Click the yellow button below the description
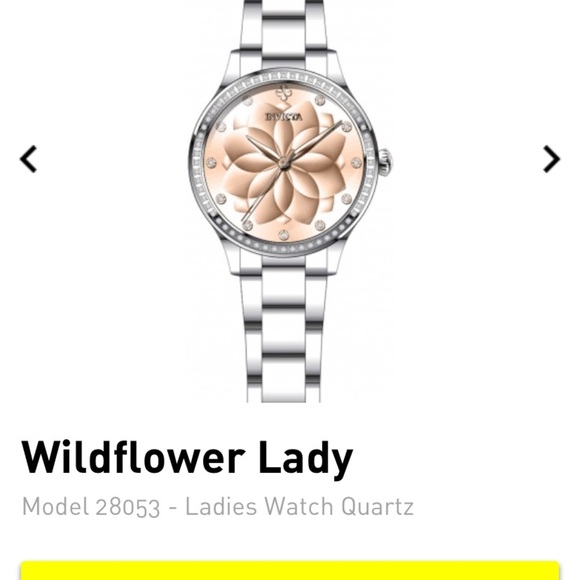 pos(290,570)
